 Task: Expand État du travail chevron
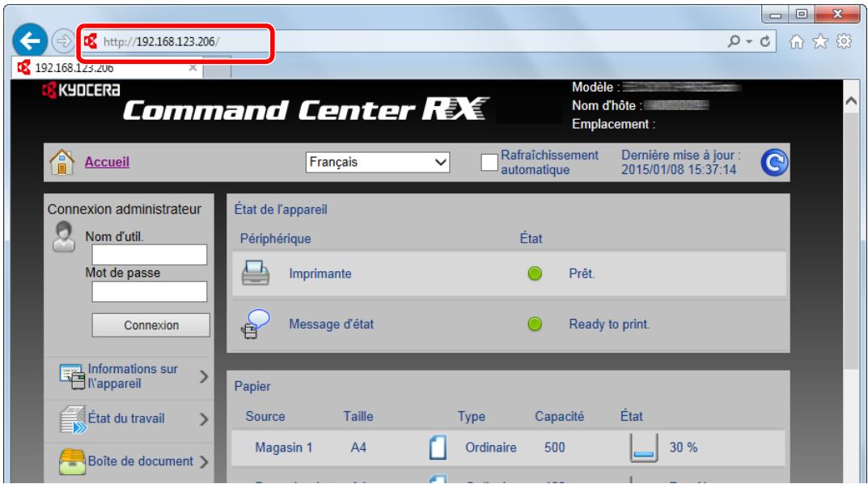(x=204, y=419)
